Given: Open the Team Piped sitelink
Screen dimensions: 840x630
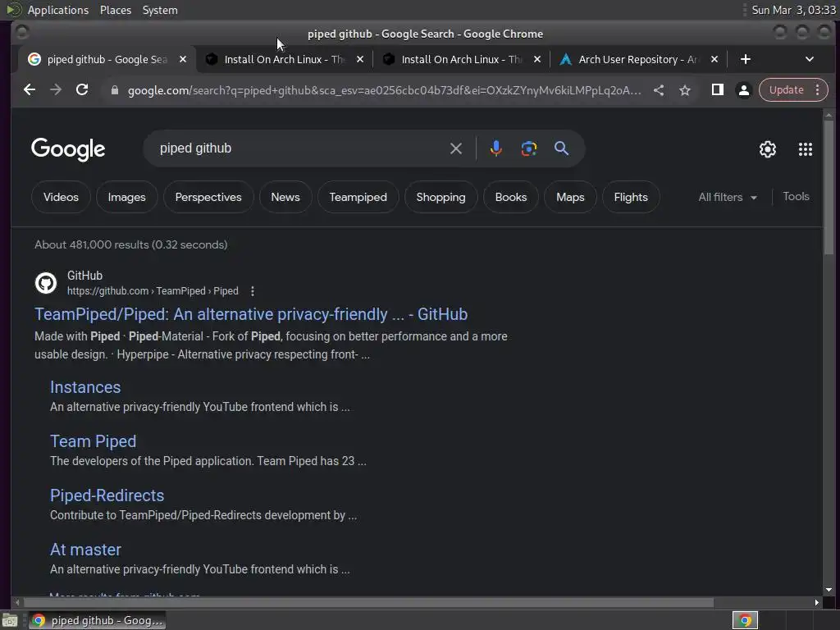Looking at the screenshot, I should pos(94,441).
